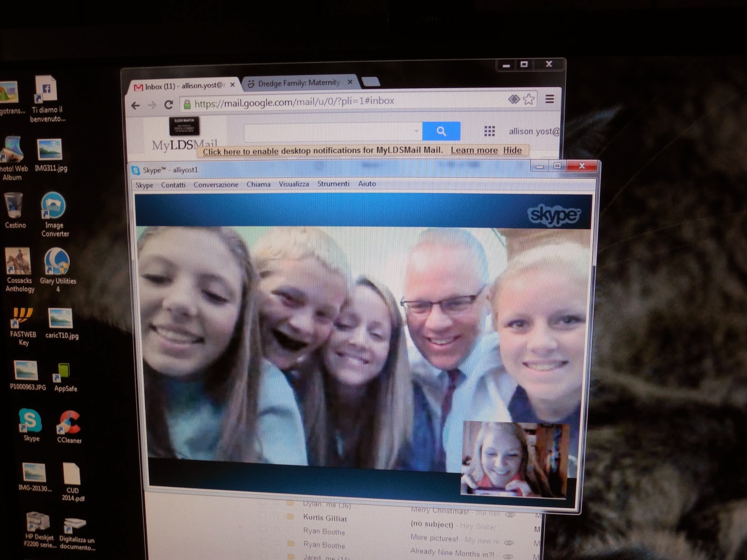
Task: Click the extension icon beside the bookmark star
Action: coord(514,99)
